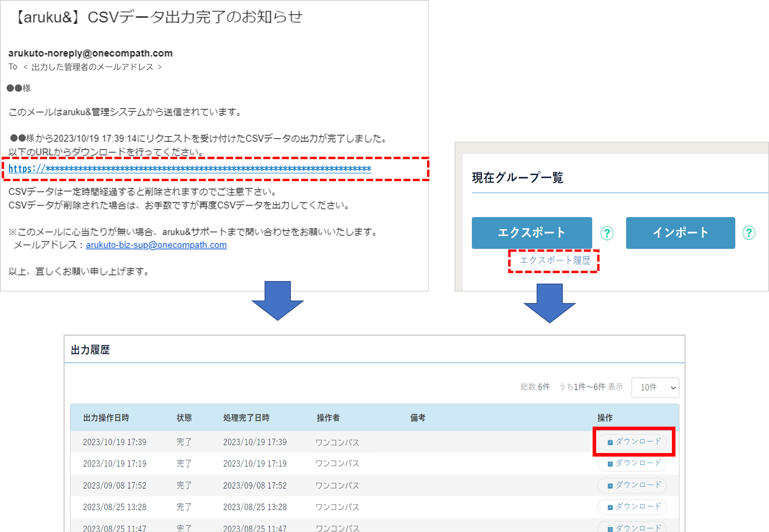Viewport: 769px width, 532px height.
Task: Click arukuto-biz-sup@onecompath.com support email link
Action: (156, 245)
